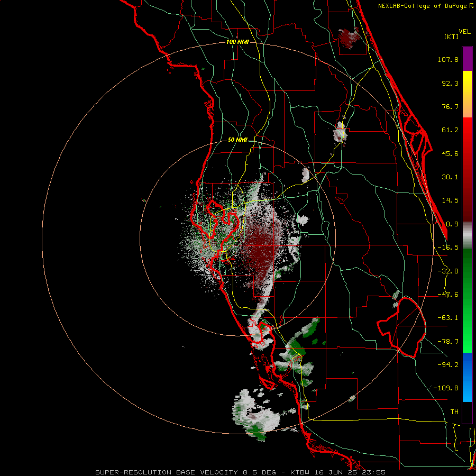Screen dimensions: 476x476
Task: Click the 45.6 value on velocity scale
Action: [x=450, y=153]
